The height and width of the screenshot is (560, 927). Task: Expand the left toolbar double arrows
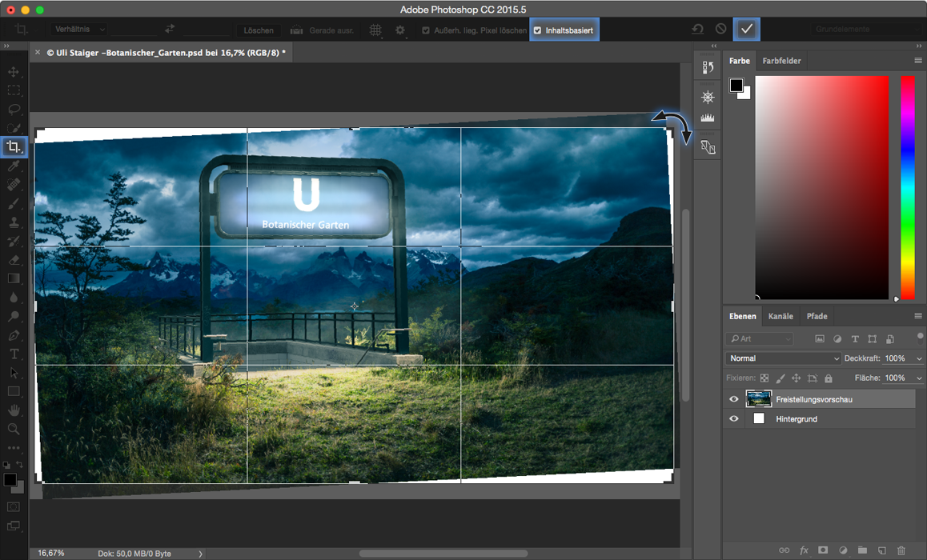(x=6, y=46)
